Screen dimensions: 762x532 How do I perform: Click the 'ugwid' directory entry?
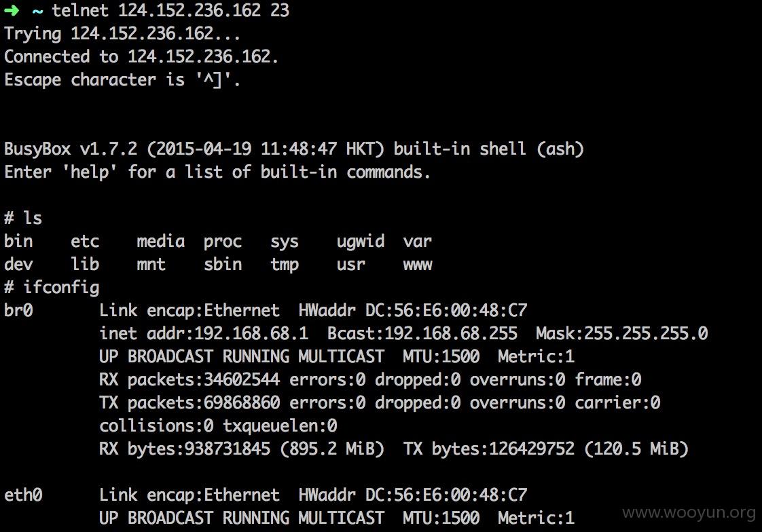[361, 242]
